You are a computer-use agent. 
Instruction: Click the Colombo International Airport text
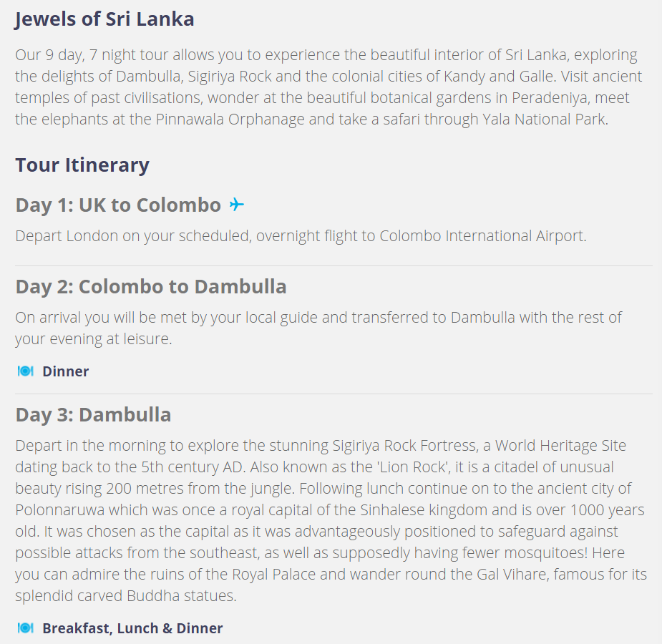click(482, 236)
